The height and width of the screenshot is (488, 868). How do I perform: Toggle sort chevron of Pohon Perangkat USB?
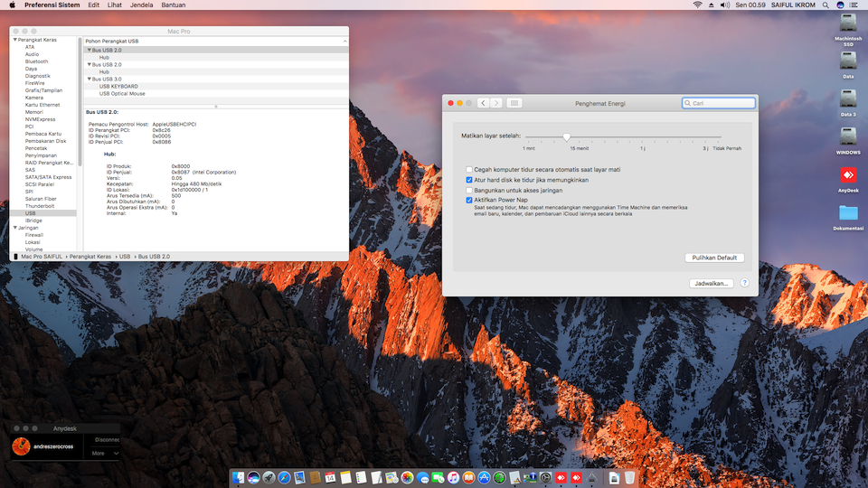344,41
